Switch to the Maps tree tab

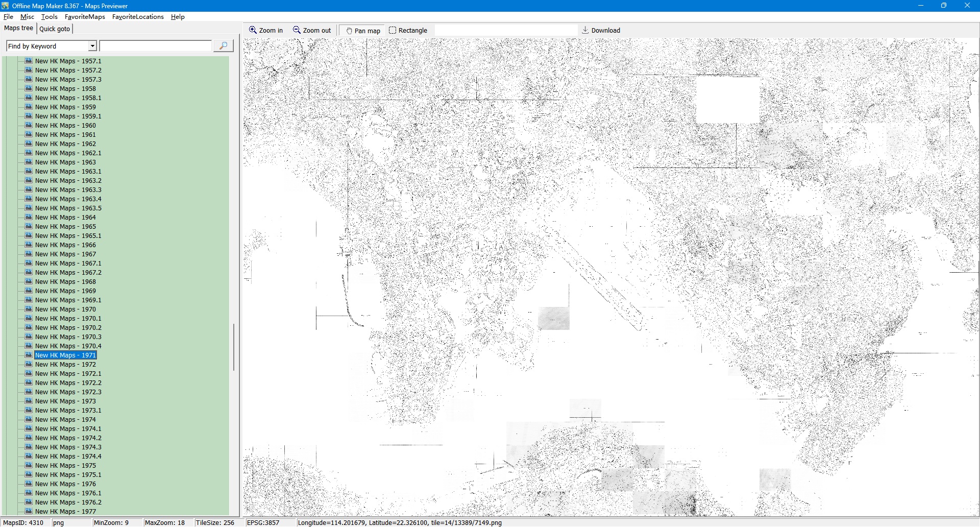(x=18, y=28)
